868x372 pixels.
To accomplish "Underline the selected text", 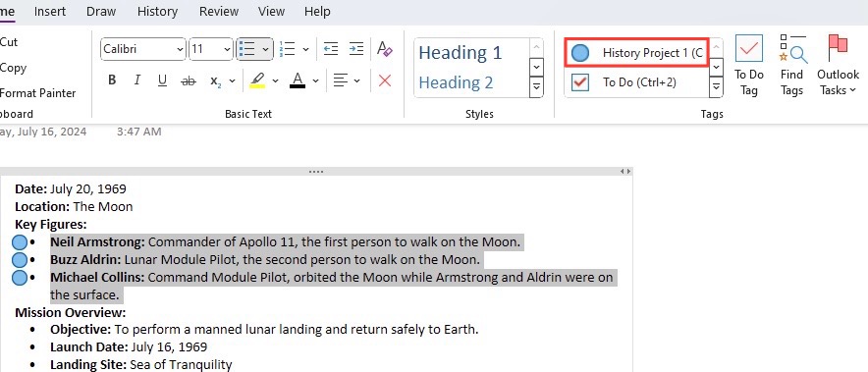I will tap(162, 80).
